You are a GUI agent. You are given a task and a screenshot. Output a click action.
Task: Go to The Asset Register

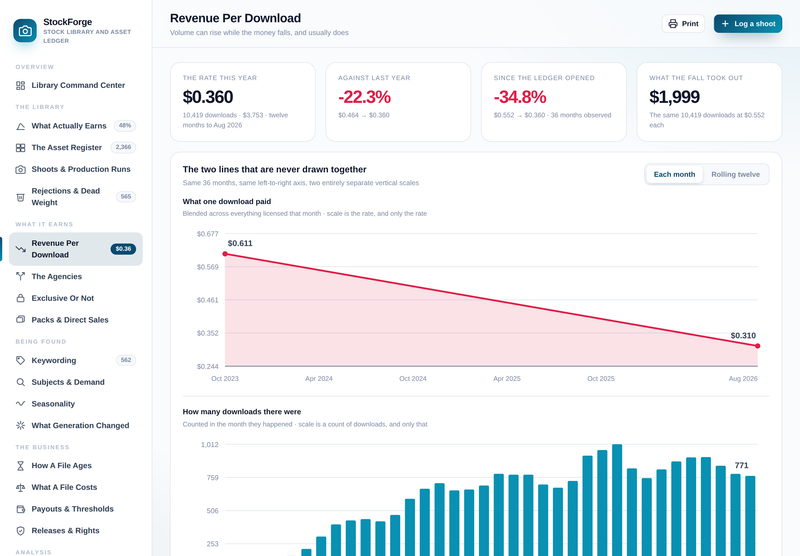point(76,148)
